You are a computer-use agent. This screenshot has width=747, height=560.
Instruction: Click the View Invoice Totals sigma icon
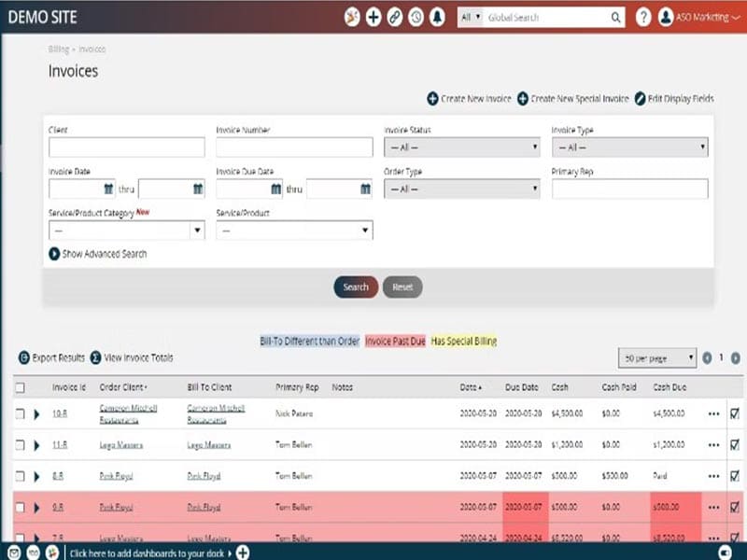coord(96,357)
